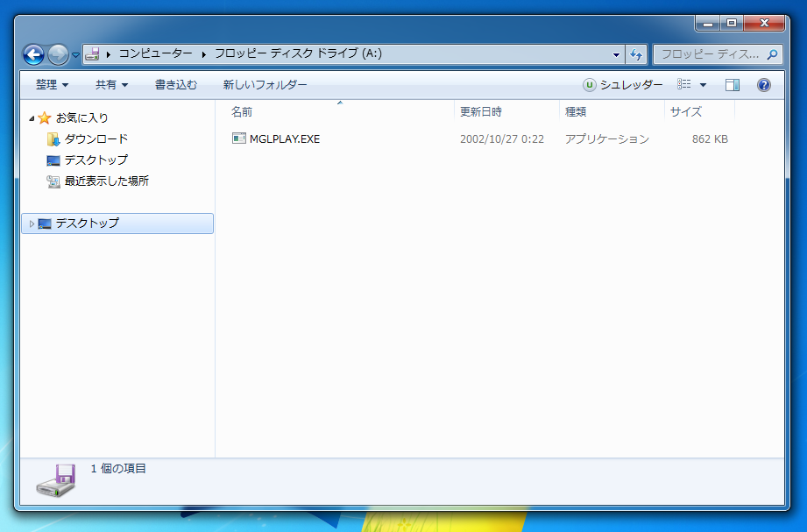Click 書き込む toolbar button

point(176,84)
